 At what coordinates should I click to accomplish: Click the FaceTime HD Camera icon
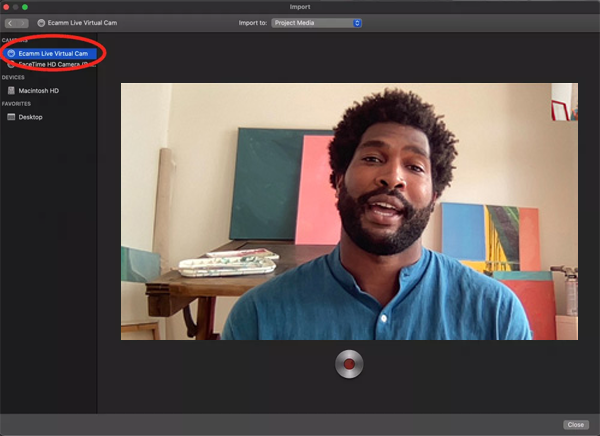tap(11, 65)
